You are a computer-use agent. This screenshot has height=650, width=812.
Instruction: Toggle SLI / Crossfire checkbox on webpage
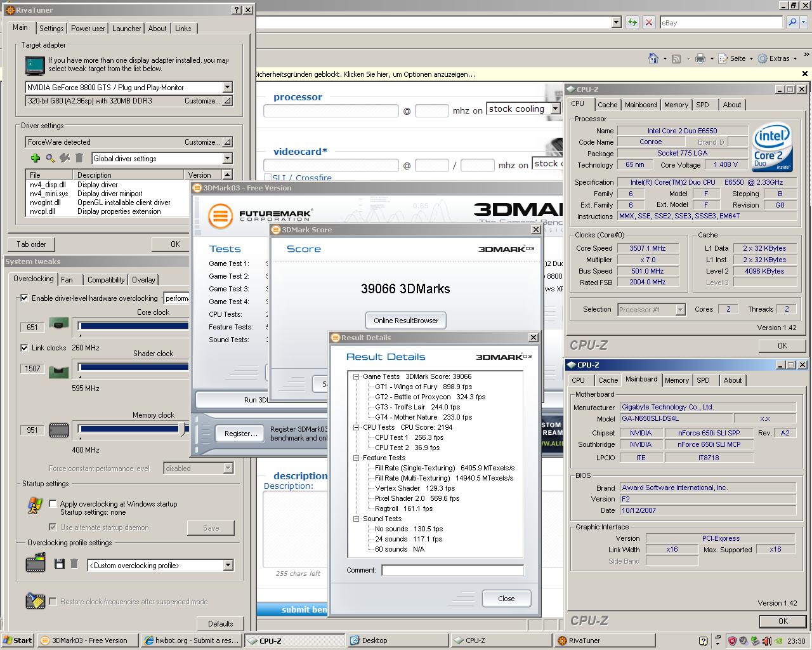[267, 178]
